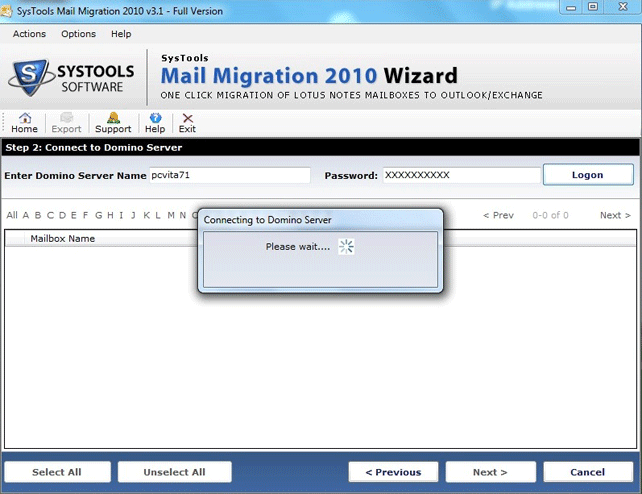Go back with the Previous button
The image size is (642, 494).
[393, 472]
